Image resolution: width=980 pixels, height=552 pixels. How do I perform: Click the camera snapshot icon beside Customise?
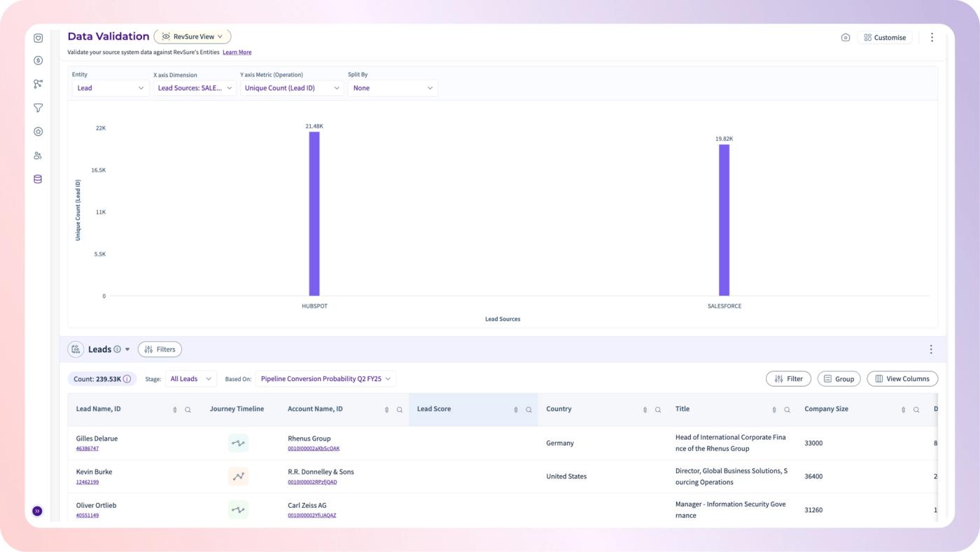846,38
